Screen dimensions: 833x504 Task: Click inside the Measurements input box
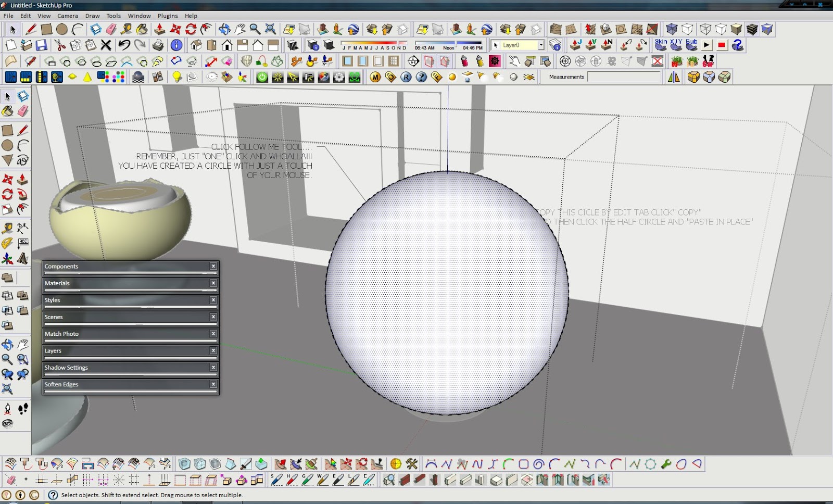coord(623,77)
